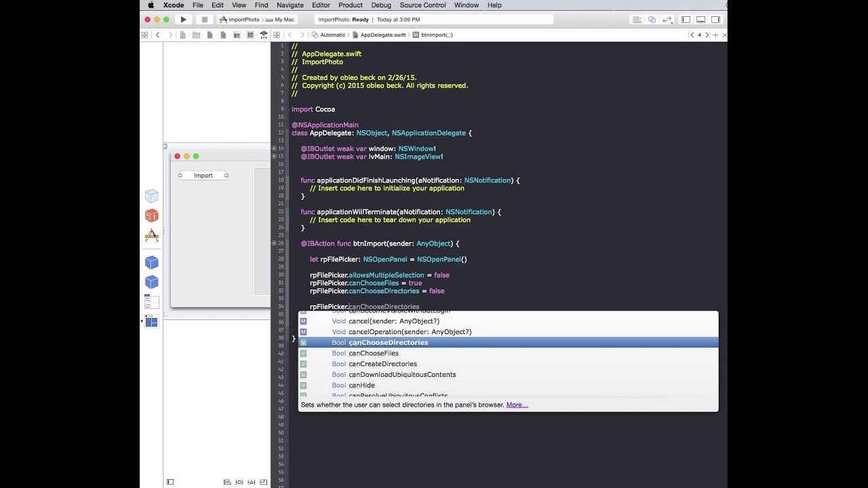Select the First Responder icon

(x=152, y=216)
